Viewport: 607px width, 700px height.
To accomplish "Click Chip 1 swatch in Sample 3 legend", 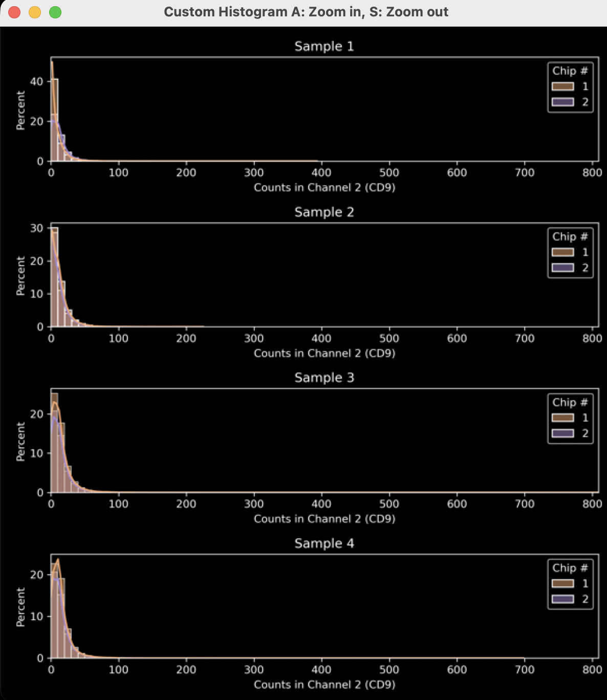I will click(x=562, y=418).
